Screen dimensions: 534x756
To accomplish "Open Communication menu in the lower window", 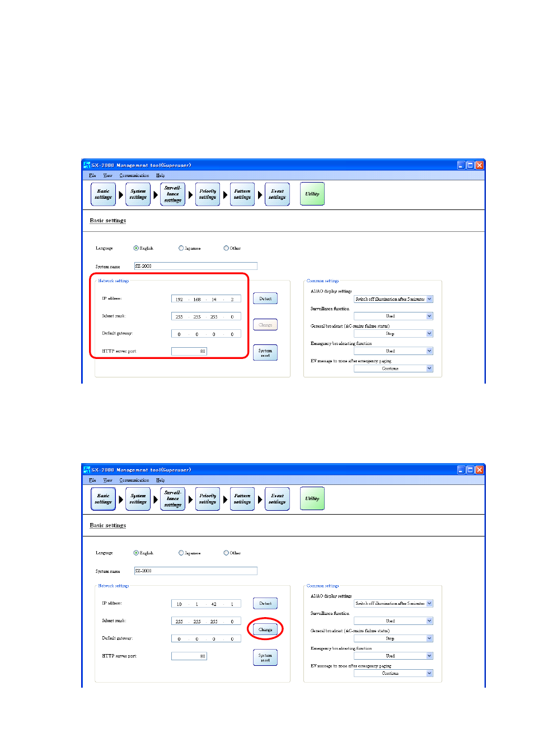I will pyautogui.click(x=134, y=480).
